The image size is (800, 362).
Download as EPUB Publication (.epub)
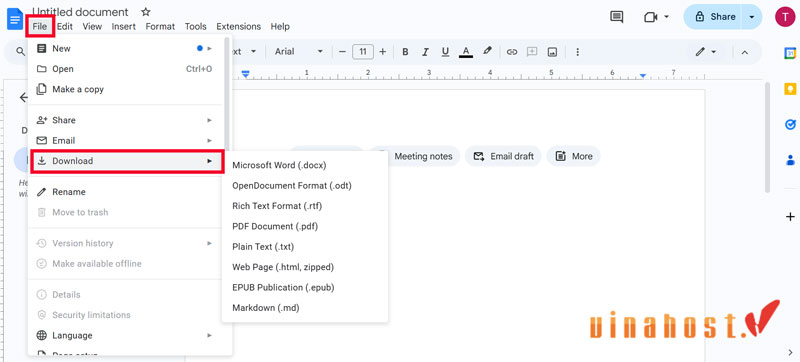(x=305, y=288)
